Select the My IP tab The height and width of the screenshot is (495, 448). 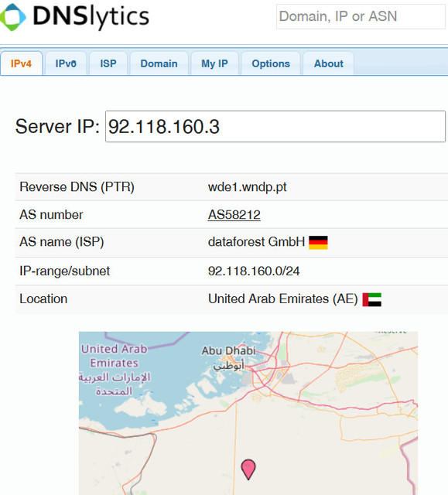click(214, 63)
